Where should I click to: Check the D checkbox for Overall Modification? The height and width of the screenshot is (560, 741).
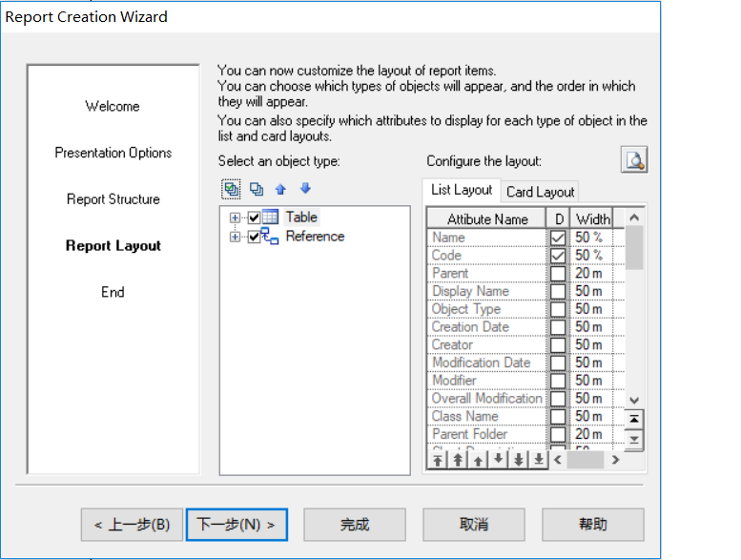click(558, 399)
